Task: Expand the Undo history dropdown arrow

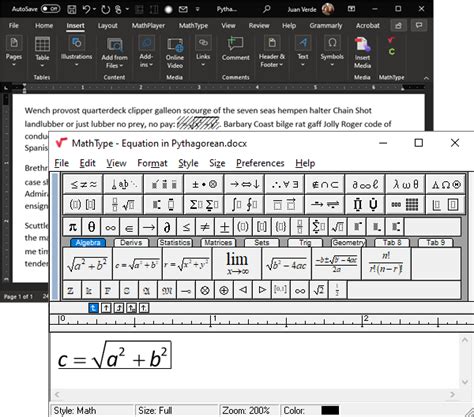Action: click(x=95, y=9)
